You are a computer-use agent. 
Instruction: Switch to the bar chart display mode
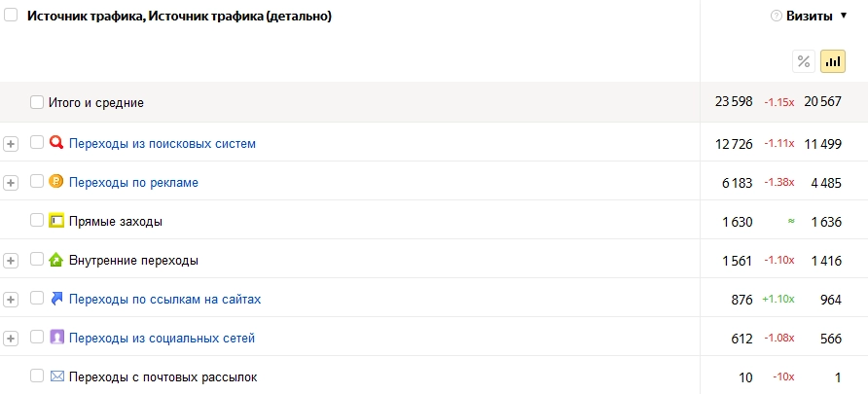click(833, 61)
